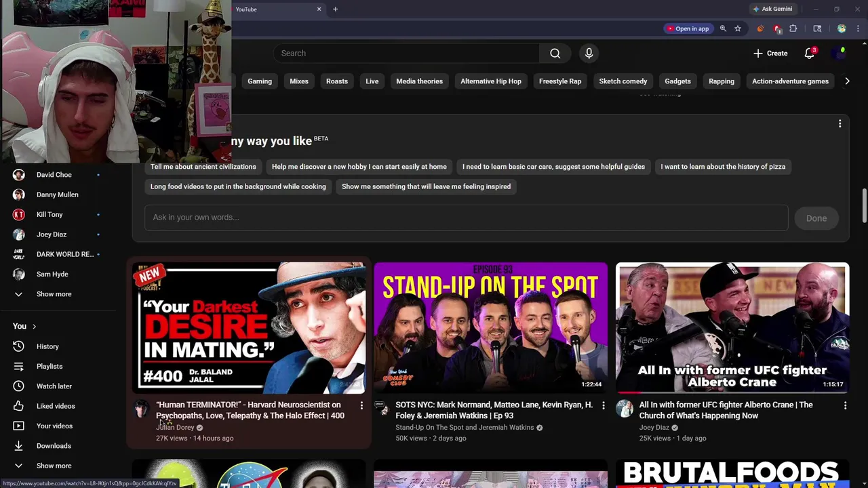The height and width of the screenshot is (488, 868).
Task: Select the Media theories chip
Action: (x=419, y=81)
